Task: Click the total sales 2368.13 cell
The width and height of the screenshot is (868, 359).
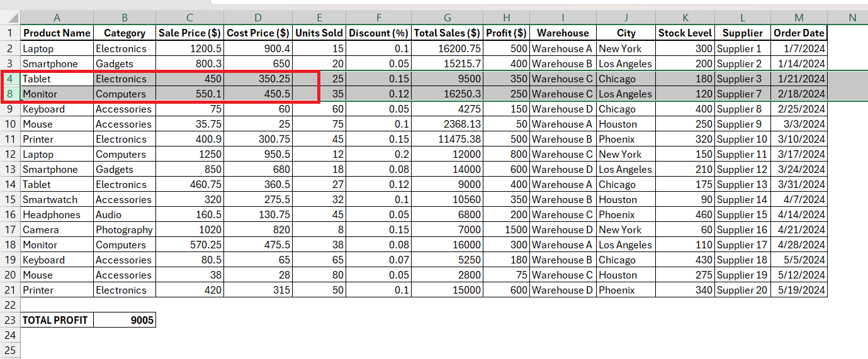Action: (447, 124)
